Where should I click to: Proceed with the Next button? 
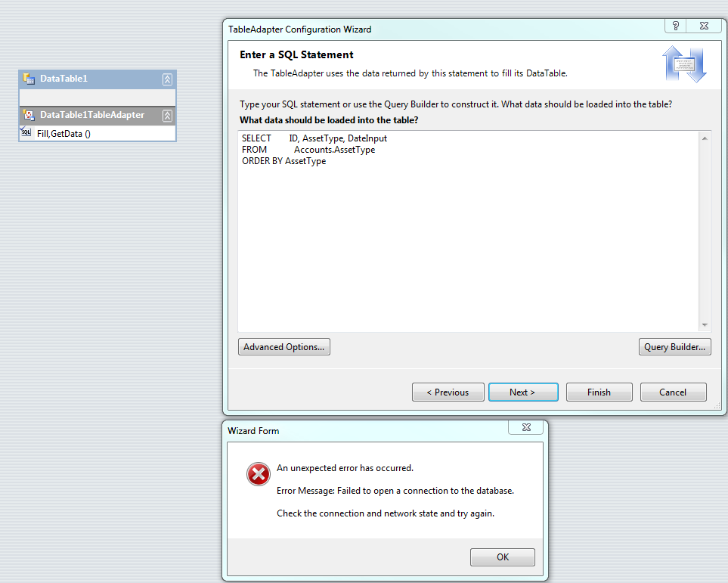coord(522,392)
